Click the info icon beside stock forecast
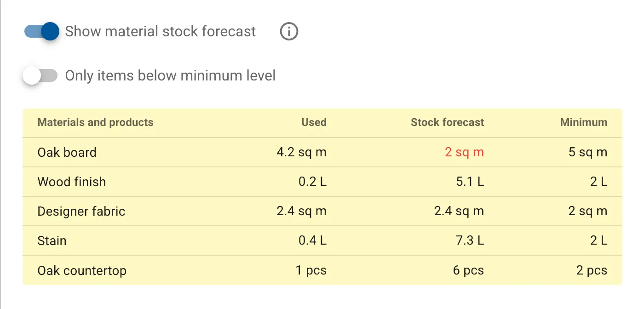Screen dimensions: 644x309 click(x=289, y=32)
